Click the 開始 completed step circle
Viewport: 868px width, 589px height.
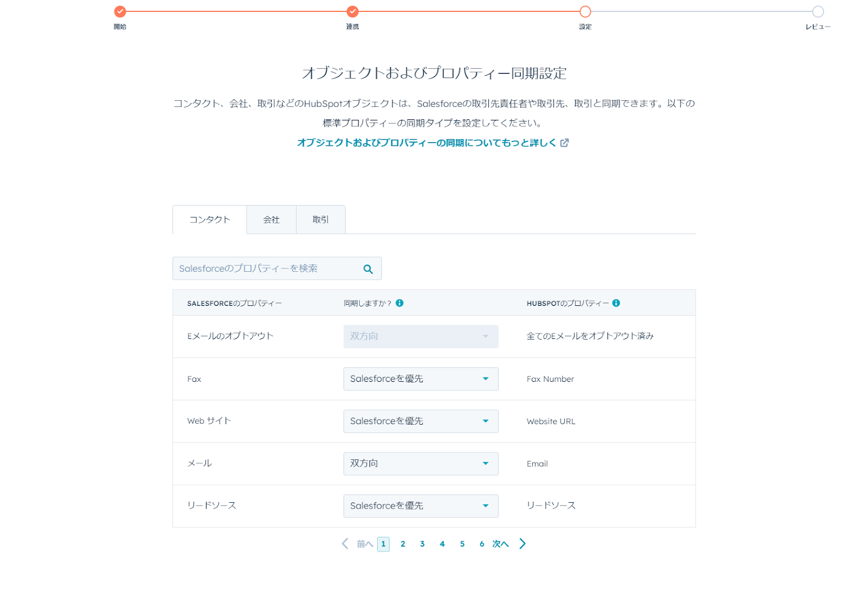(x=120, y=11)
